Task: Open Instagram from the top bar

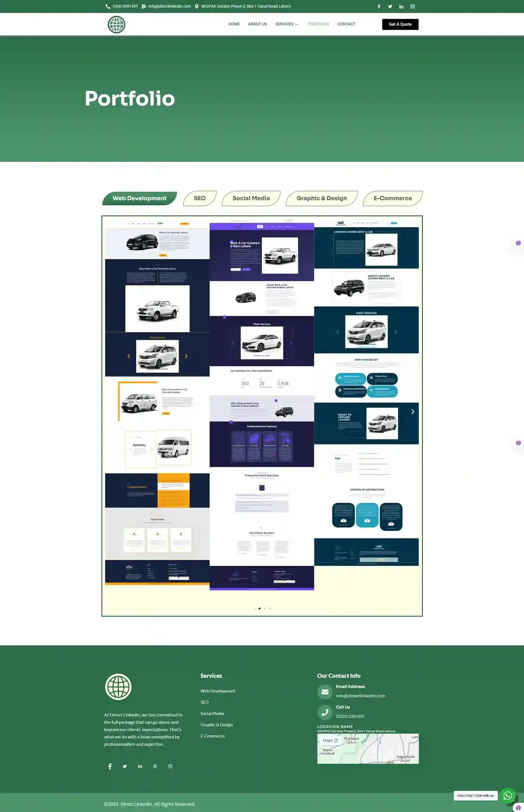Action: (412, 6)
